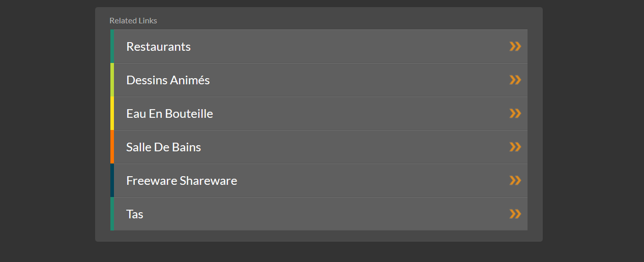This screenshot has height=262, width=644.
Task: Open the Tas link text
Action: 135,214
